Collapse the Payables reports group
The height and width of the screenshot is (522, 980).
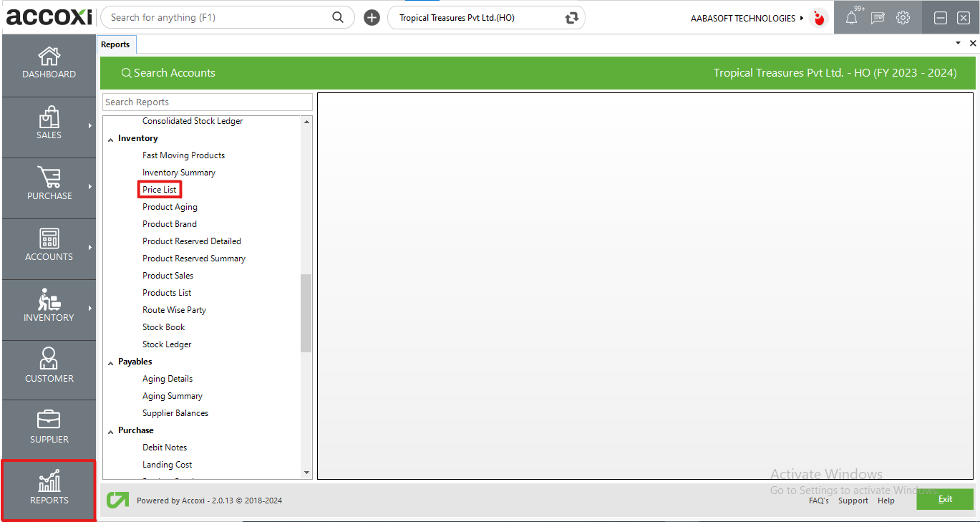pyautogui.click(x=111, y=362)
